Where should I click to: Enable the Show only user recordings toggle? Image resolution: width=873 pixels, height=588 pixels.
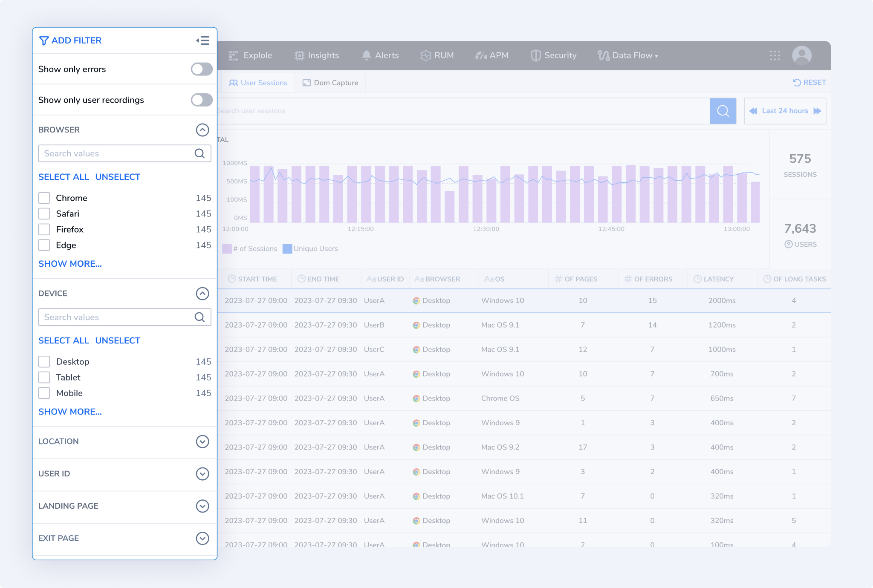(x=202, y=100)
